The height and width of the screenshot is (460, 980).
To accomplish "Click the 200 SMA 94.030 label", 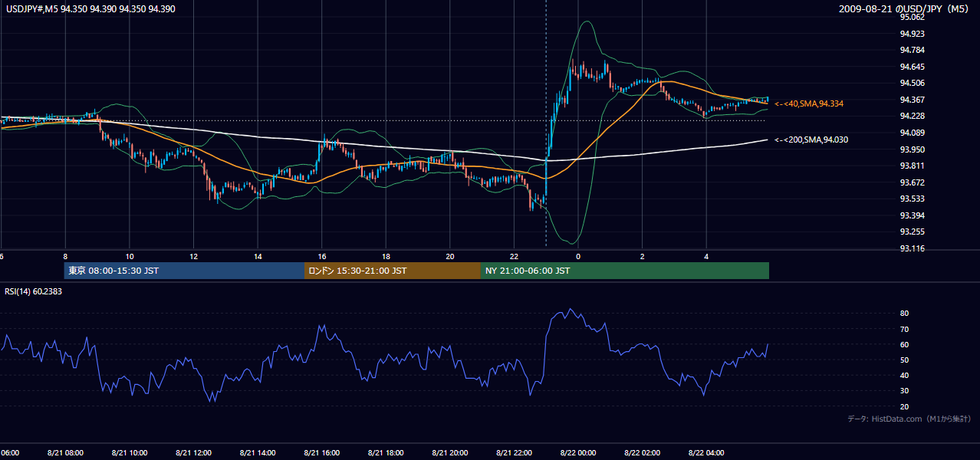I will tap(811, 140).
